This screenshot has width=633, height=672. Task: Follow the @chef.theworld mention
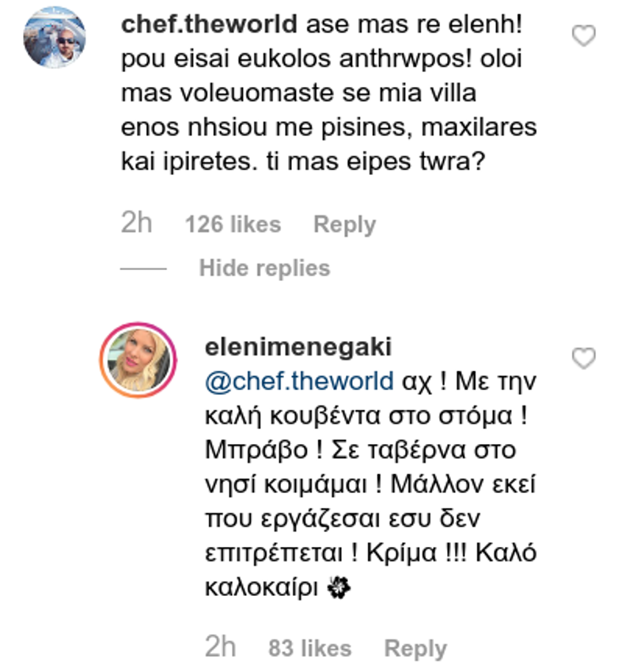(298, 382)
